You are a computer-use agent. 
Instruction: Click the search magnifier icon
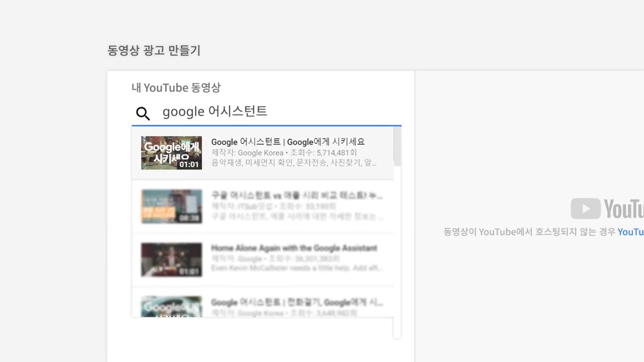[143, 114]
